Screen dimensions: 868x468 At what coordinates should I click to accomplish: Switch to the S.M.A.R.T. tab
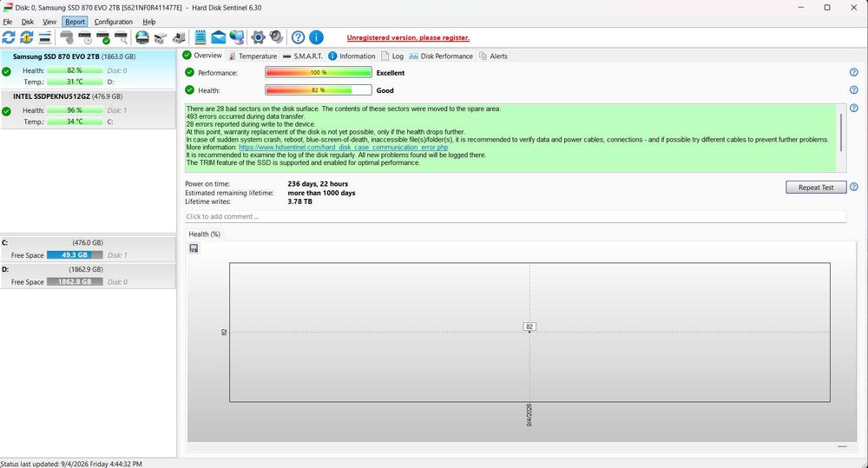302,56
